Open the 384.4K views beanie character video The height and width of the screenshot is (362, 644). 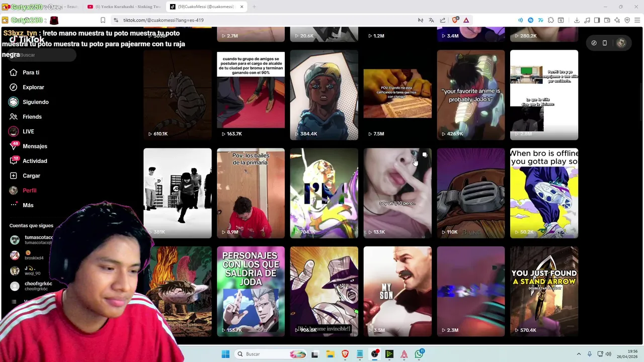pos(324,95)
